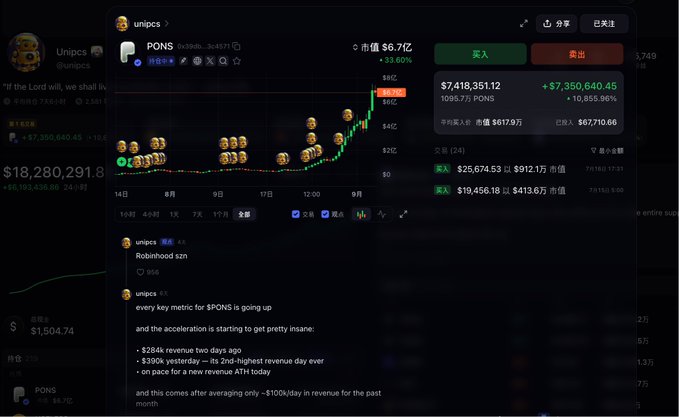Open $19,456.18 buy transaction row
Screen dimensions: 679x417
point(529,190)
